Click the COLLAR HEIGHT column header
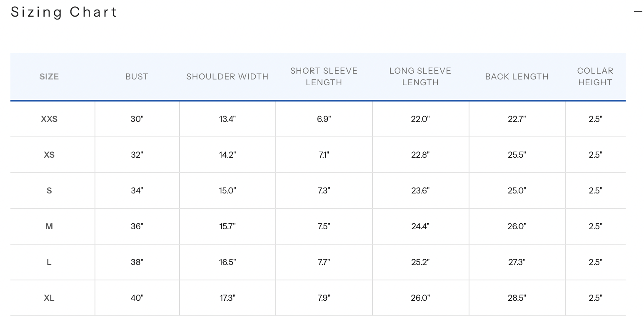Screen dimensions: 644x317 tap(595, 77)
